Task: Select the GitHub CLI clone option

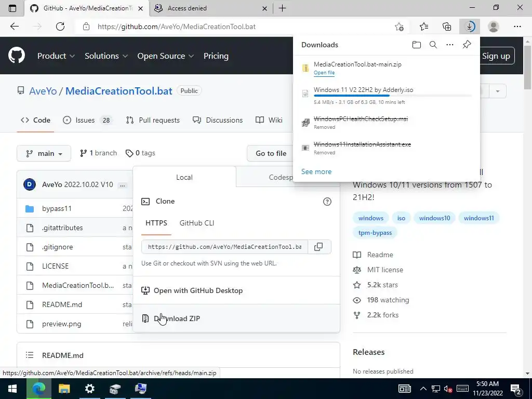Action: [197, 223]
